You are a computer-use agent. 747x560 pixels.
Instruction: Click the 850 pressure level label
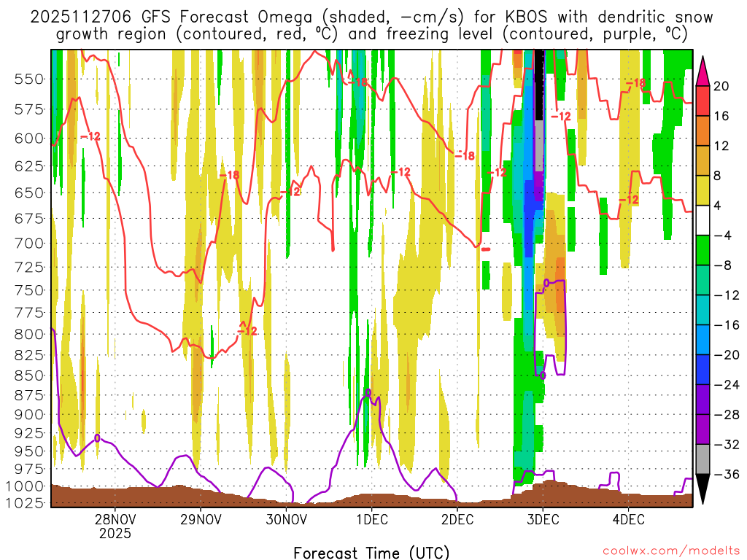pyautogui.click(x=29, y=376)
